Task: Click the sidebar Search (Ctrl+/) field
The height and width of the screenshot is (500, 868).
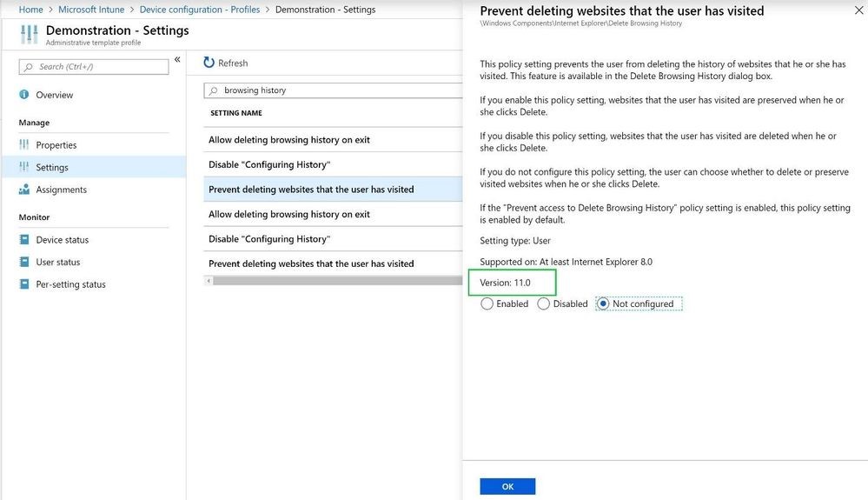Action: coord(94,66)
